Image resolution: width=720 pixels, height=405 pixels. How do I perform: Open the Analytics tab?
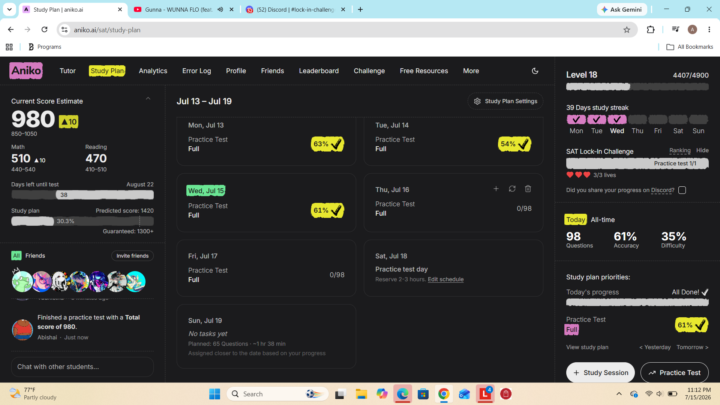153,71
